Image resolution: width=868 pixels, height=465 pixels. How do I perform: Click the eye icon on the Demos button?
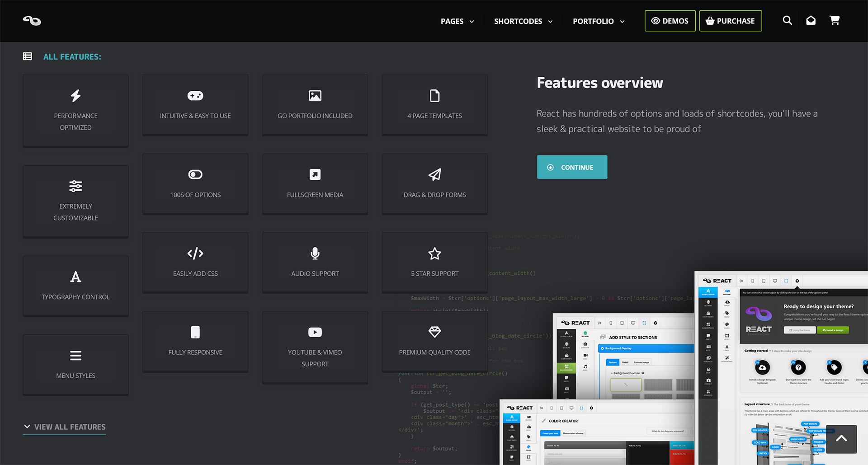[656, 21]
